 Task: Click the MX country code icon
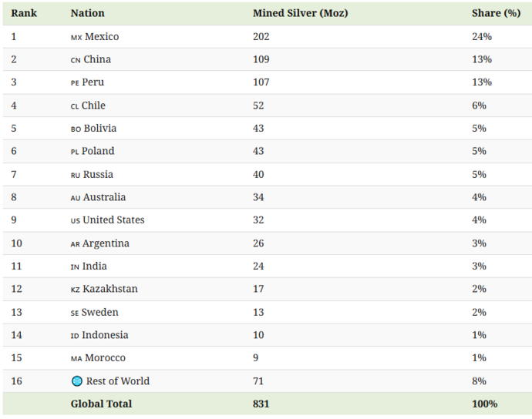coord(76,38)
